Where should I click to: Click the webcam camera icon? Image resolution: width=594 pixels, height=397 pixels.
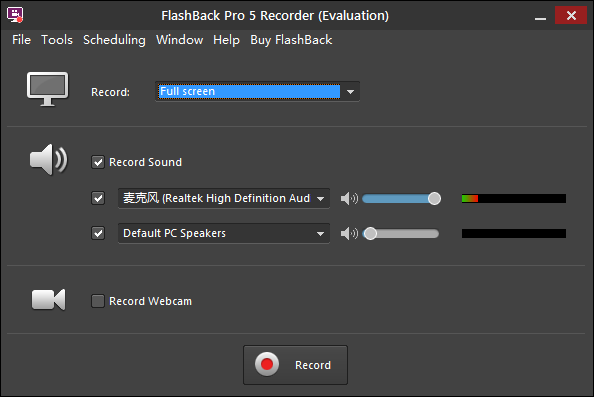tap(48, 300)
